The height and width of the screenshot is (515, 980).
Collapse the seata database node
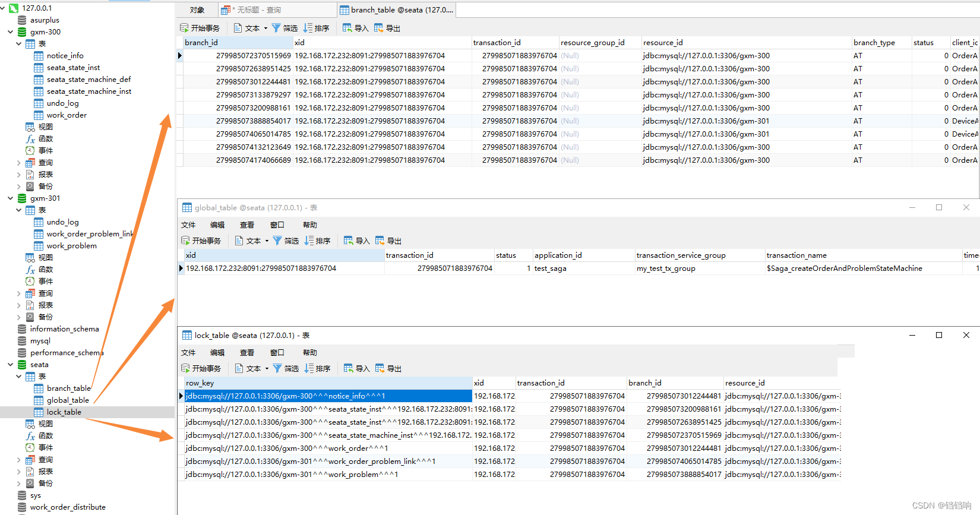click(11, 365)
